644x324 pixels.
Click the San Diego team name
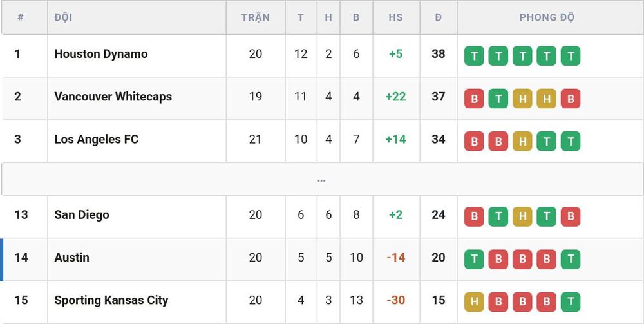pos(82,214)
